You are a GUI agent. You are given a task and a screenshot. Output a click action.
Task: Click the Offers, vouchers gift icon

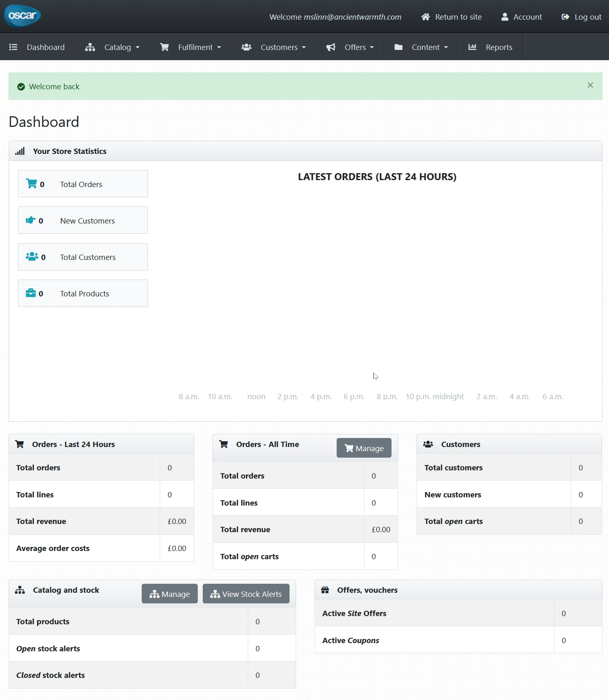325,590
